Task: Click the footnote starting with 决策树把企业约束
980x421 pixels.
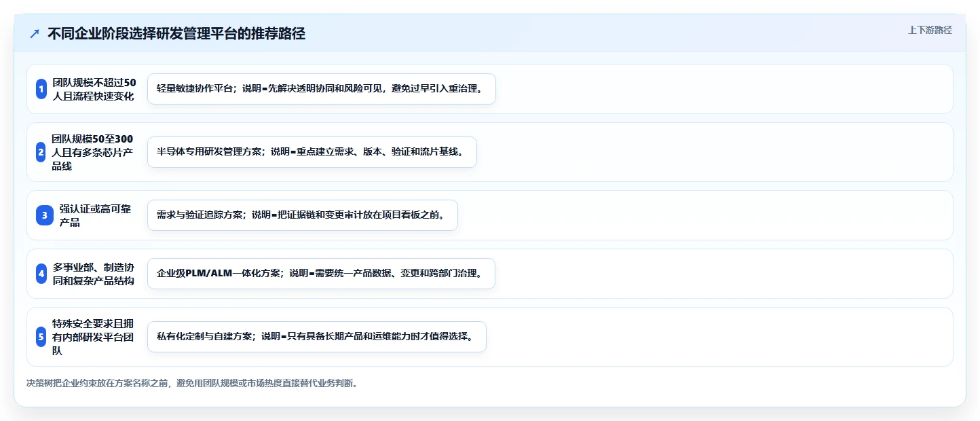Action: [x=192, y=383]
